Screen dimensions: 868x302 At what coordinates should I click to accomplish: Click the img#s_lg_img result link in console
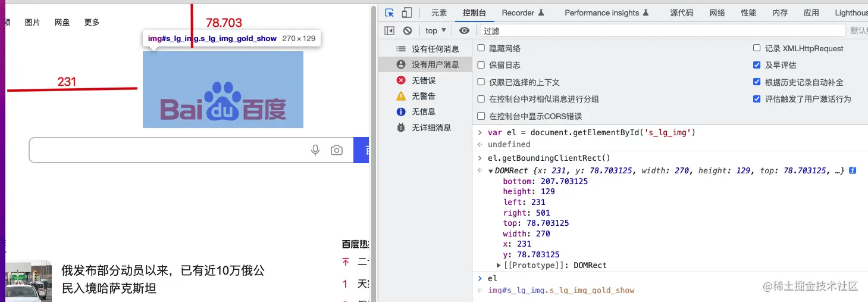click(x=561, y=290)
